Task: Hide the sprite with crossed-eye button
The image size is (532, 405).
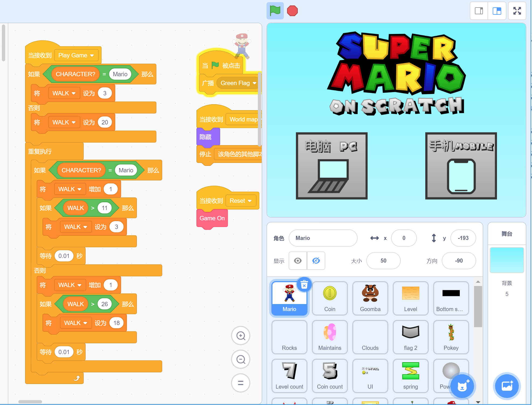Action: pos(316,261)
